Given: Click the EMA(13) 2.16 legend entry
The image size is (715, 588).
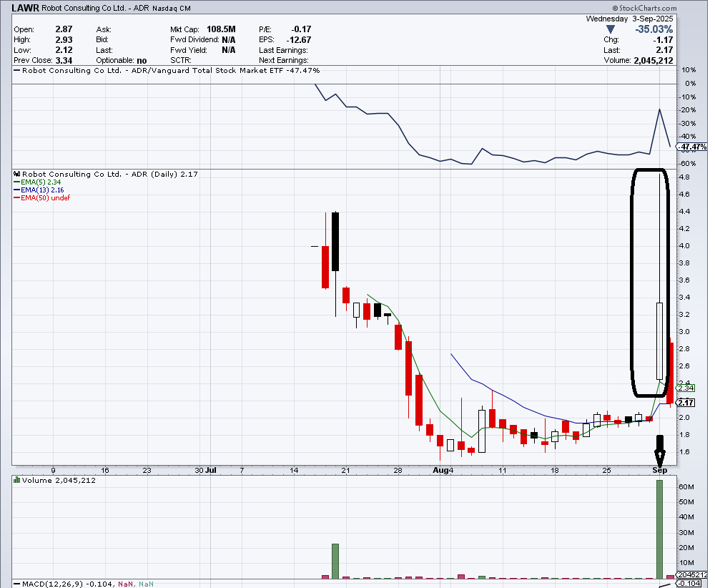Looking at the screenshot, I should tap(39, 190).
